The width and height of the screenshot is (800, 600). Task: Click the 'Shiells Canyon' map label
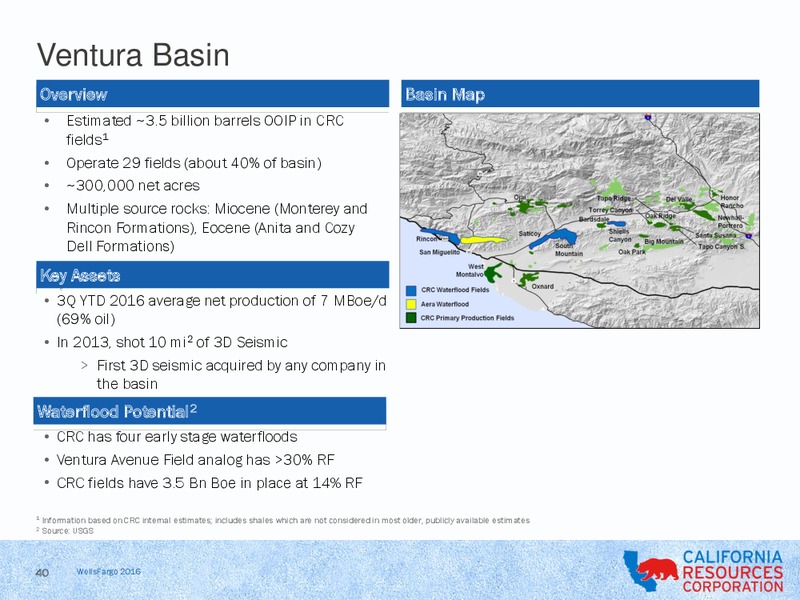click(620, 235)
